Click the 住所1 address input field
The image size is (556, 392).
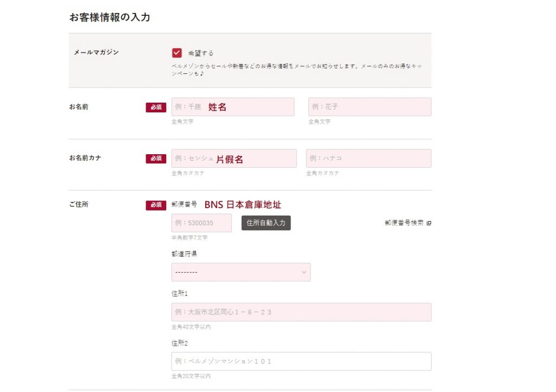(x=301, y=312)
